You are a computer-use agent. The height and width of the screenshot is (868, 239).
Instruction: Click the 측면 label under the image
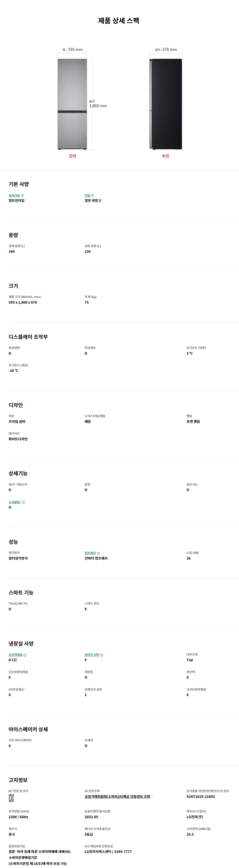[x=165, y=156]
